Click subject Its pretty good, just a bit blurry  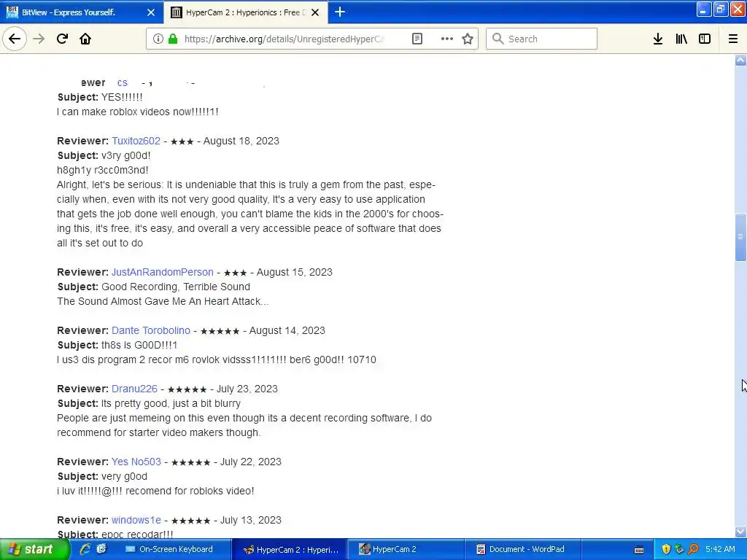pyautogui.click(x=171, y=403)
